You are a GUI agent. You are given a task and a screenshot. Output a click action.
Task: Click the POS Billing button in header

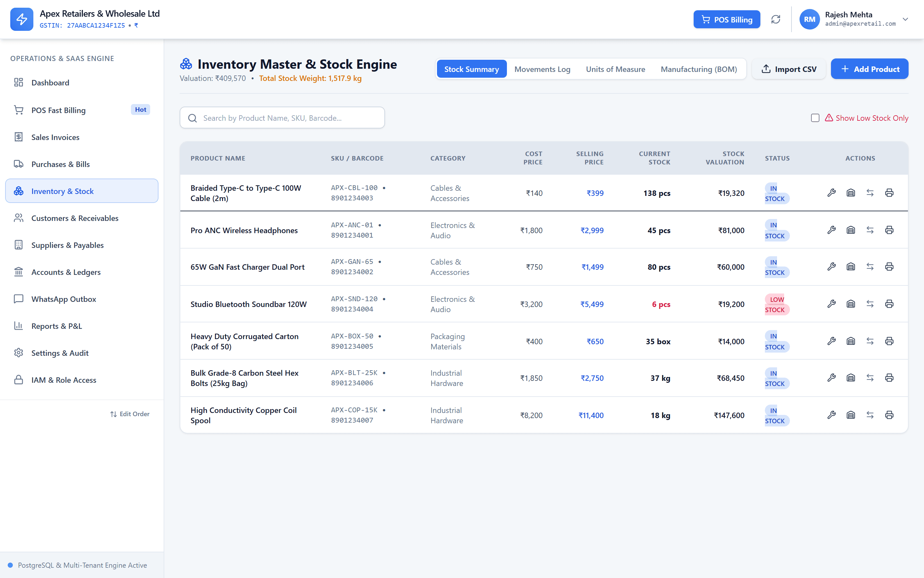tap(727, 20)
